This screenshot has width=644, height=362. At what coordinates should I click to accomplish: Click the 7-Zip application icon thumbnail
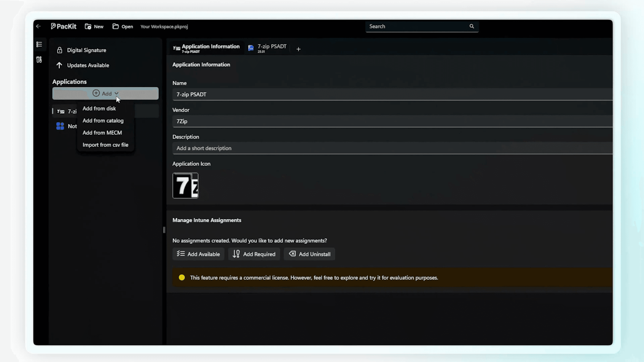(185, 186)
